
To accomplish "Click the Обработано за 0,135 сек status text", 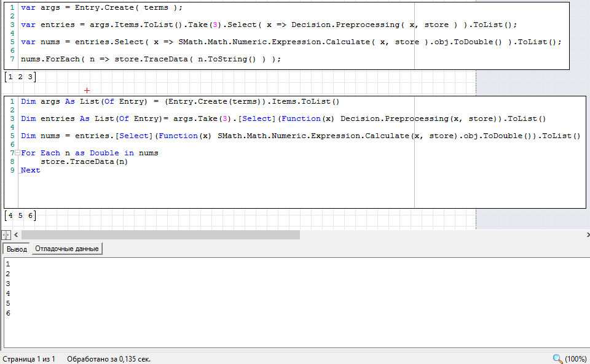I will [108, 358].
